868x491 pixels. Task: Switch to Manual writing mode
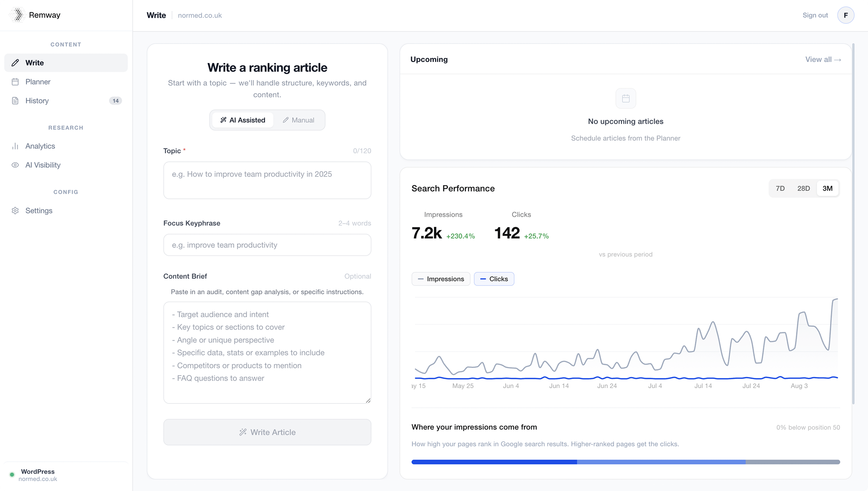tap(299, 120)
